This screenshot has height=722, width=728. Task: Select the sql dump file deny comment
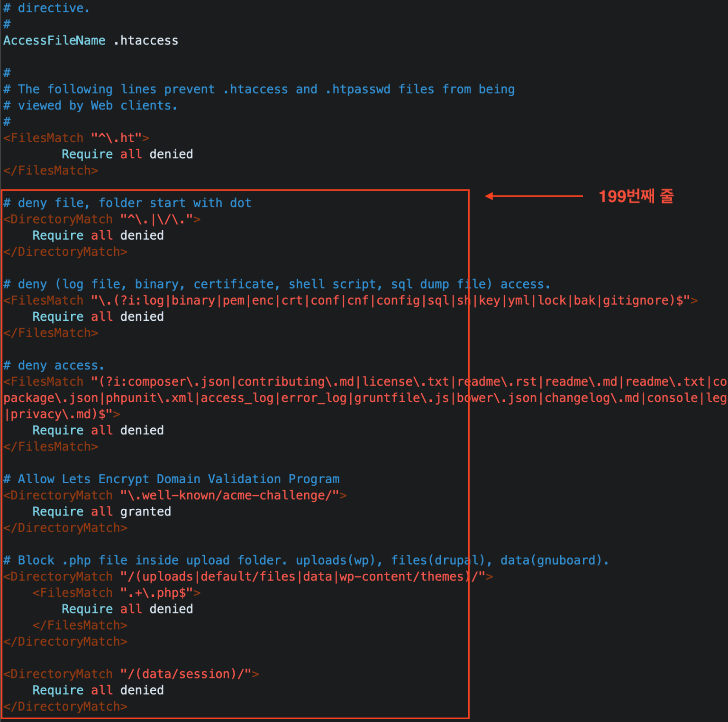point(276,284)
